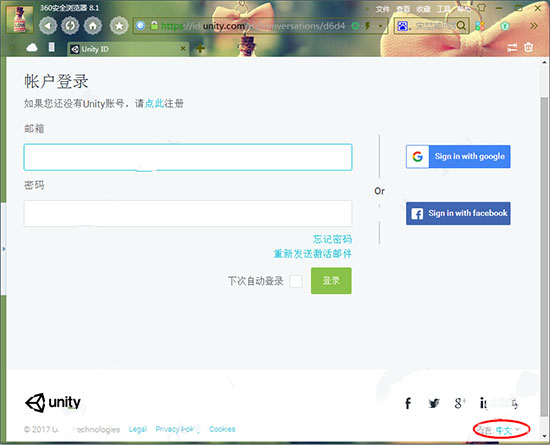Open the trash bin icon in tab bar
The image size is (550, 445).
[528, 47]
